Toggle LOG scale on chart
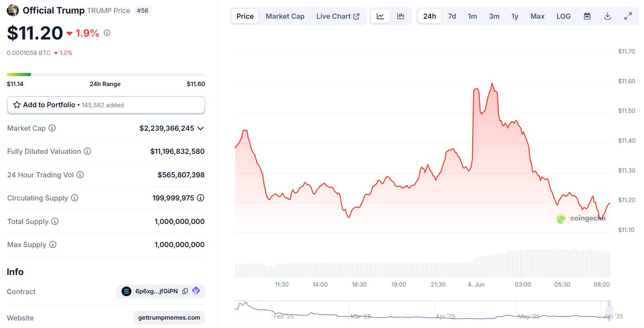 [563, 16]
